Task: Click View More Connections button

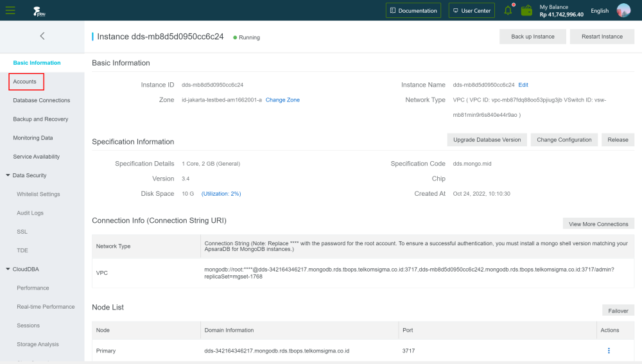Action: [x=598, y=224]
